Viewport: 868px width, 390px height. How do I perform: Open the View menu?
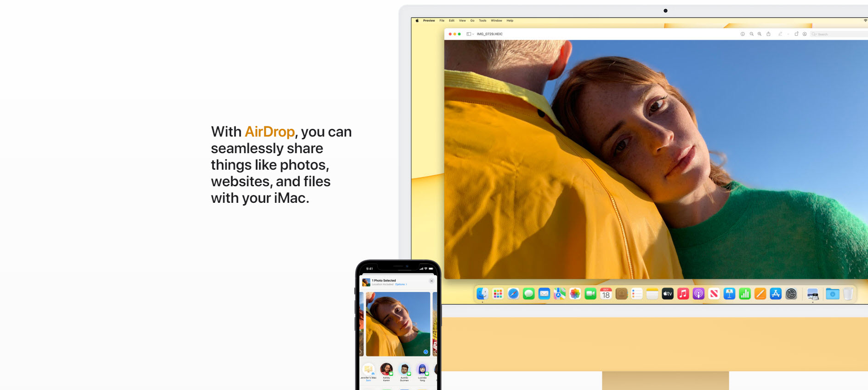462,21
